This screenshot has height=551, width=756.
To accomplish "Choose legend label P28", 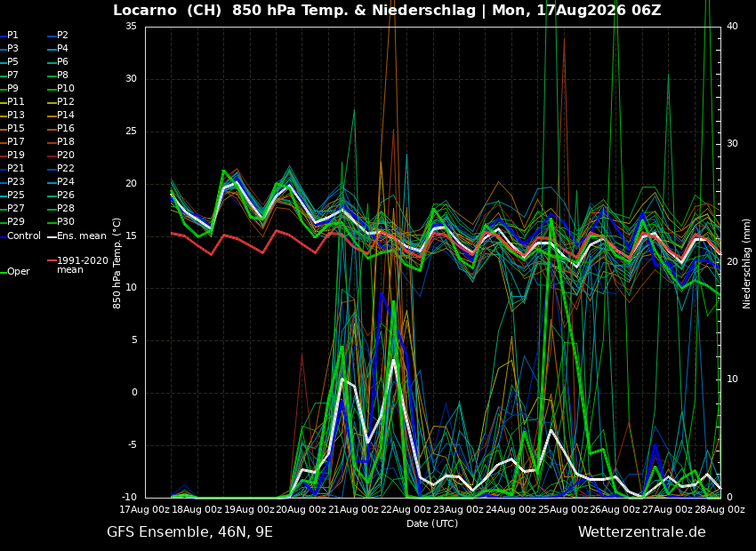I will 60,209.
